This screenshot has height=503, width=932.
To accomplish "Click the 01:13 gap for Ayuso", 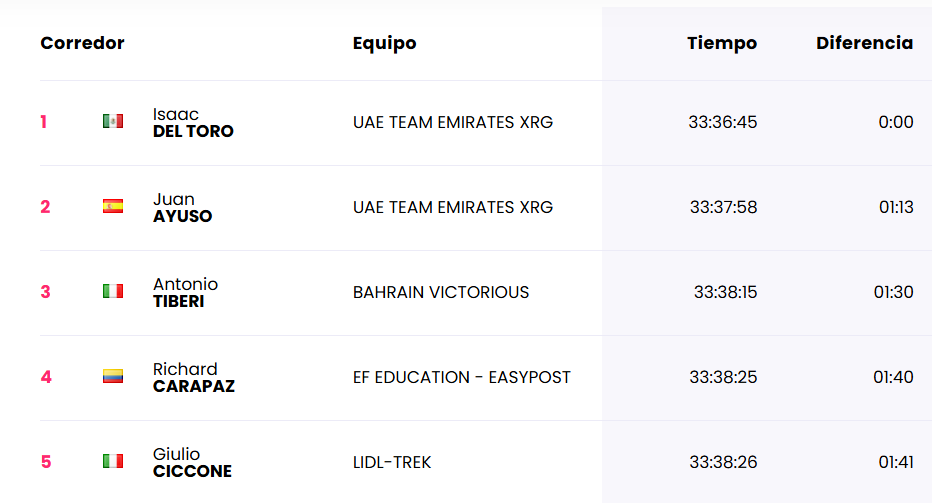I will (x=896, y=208).
